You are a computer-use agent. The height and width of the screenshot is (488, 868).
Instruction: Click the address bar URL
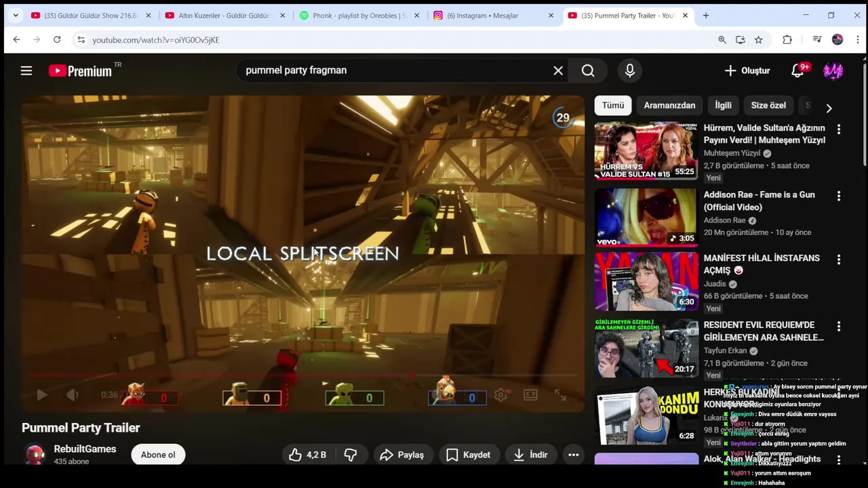(156, 40)
